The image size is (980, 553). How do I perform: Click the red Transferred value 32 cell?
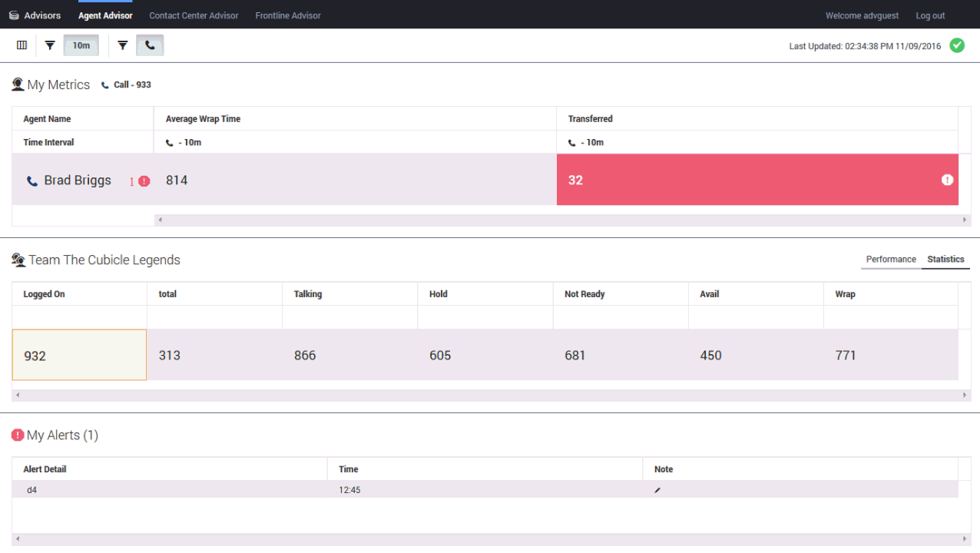pos(757,180)
